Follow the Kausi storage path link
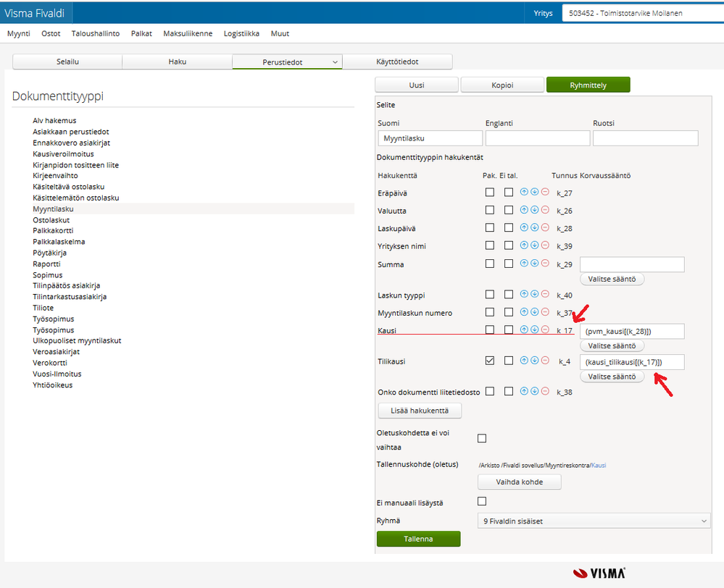724x588 pixels. [599, 466]
